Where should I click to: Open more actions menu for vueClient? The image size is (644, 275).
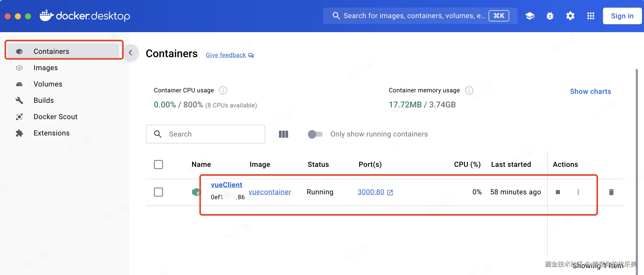[x=578, y=192]
